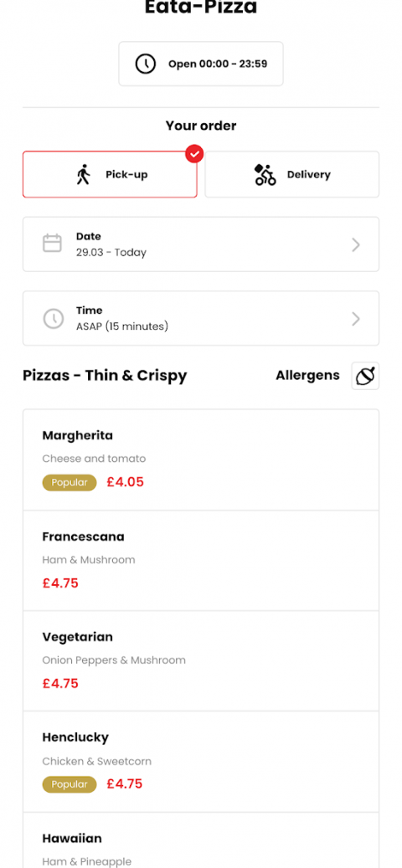This screenshot has width=402, height=868.
Task: Expand the Date chevron arrow
Action: pyautogui.click(x=356, y=244)
